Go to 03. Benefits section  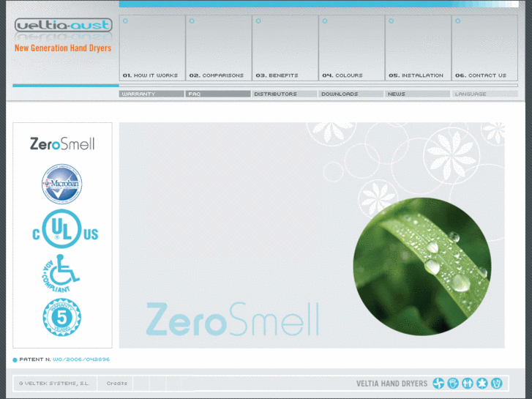(x=285, y=48)
